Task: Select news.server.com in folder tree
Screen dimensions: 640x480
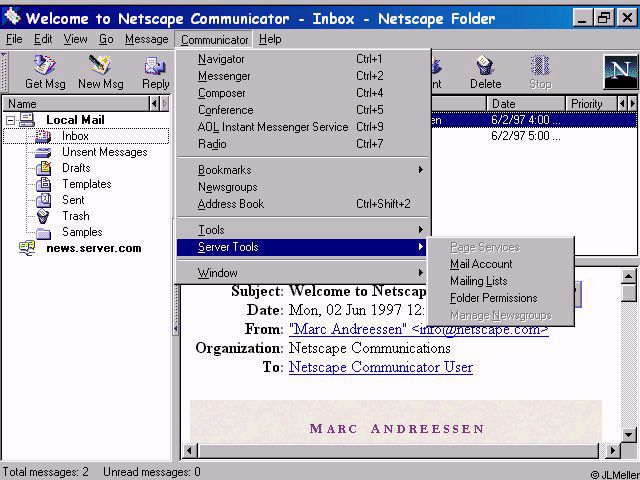Action: (x=94, y=248)
